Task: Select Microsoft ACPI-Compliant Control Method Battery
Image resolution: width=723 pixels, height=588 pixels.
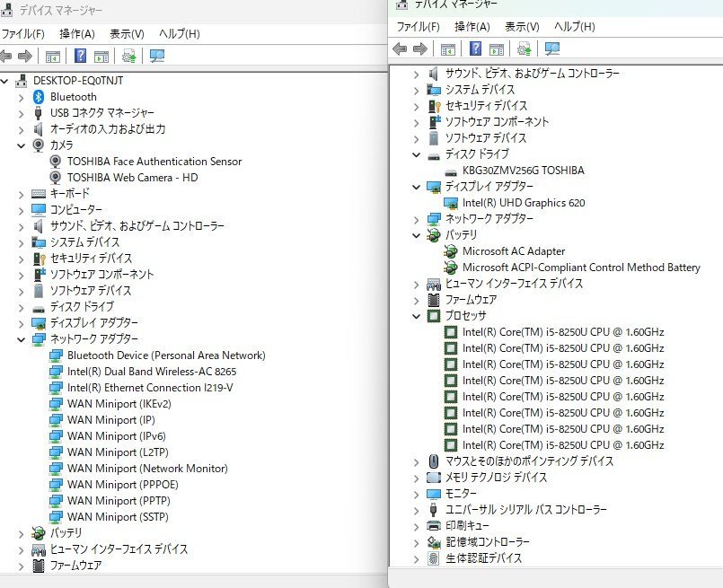Action: pyautogui.click(x=581, y=268)
